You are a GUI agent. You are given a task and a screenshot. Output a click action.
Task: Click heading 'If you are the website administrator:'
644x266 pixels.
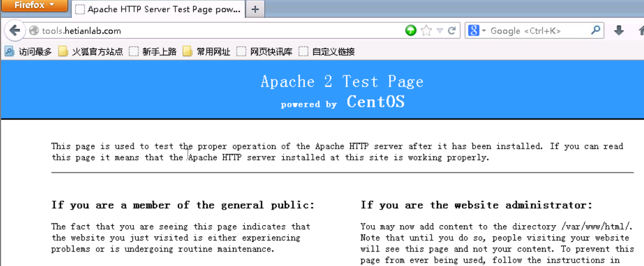(x=476, y=205)
